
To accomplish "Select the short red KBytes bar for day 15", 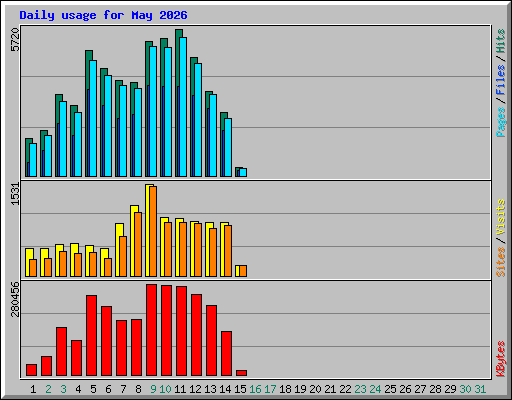I will [242, 373].
